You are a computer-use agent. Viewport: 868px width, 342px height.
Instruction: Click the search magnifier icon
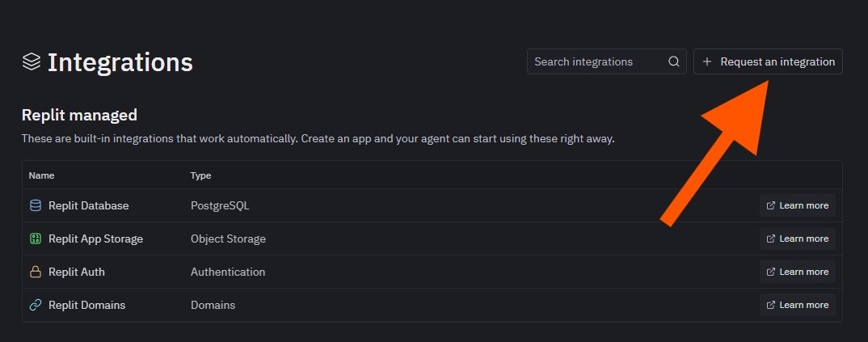674,61
